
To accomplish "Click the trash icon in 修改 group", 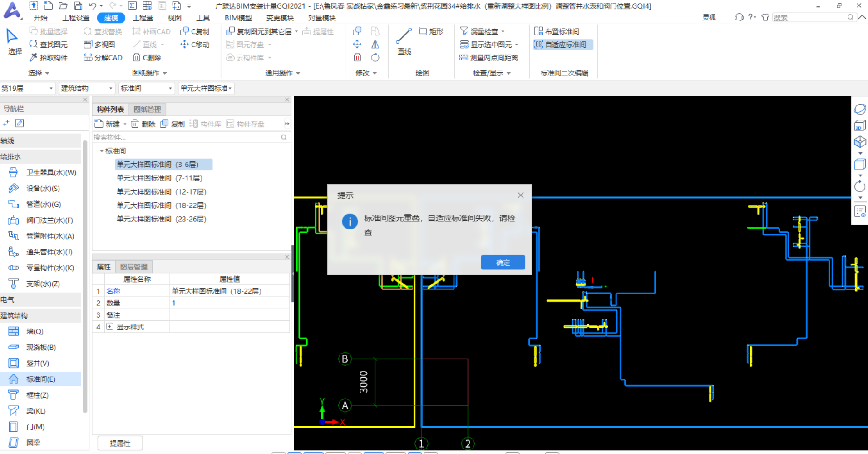I will [357, 58].
